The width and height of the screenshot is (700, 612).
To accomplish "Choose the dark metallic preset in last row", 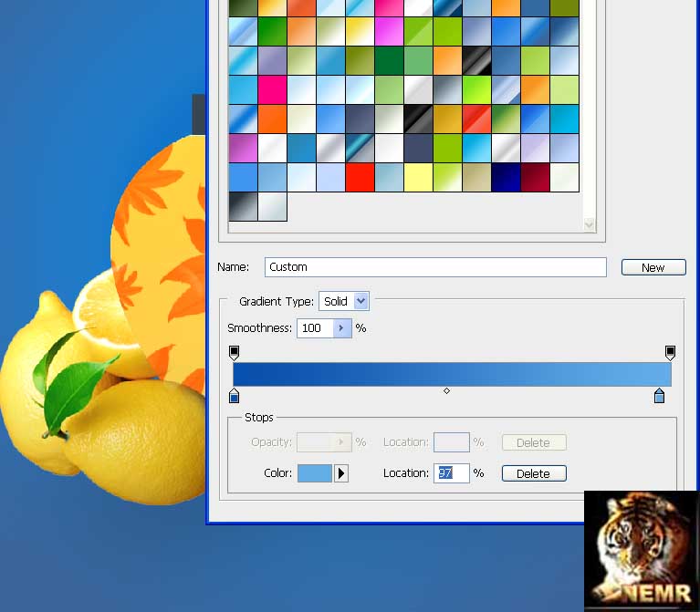I will pos(243,206).
